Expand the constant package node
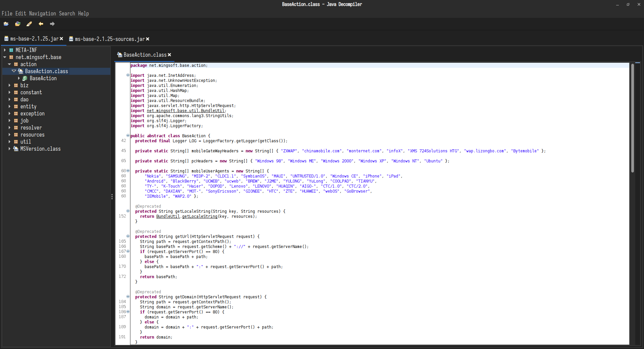Screen dimensions: 644x349 tap(9, 92)
